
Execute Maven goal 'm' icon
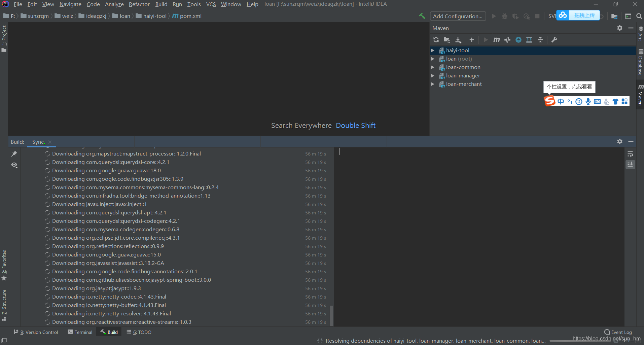point(497,40)
